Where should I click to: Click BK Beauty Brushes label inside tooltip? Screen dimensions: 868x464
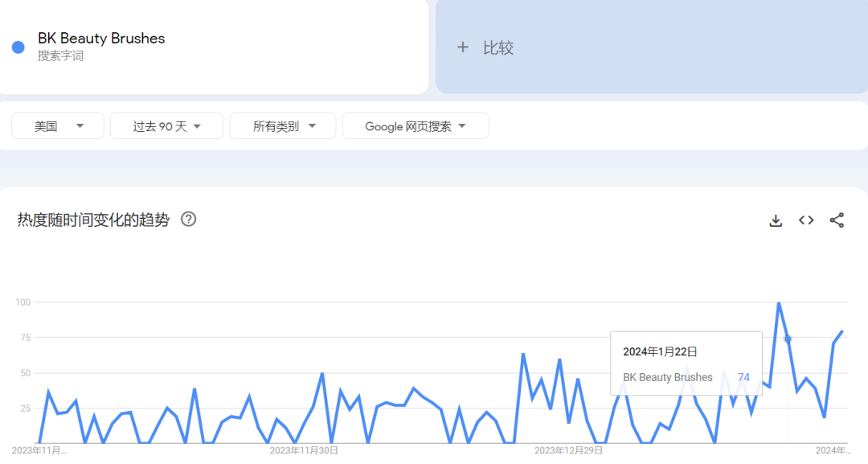(x=668, y=377)
